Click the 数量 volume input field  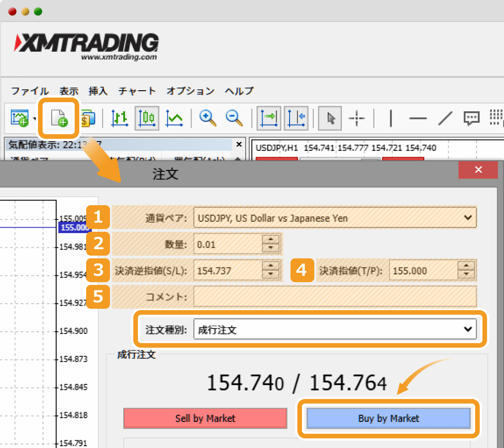[228, 244]
